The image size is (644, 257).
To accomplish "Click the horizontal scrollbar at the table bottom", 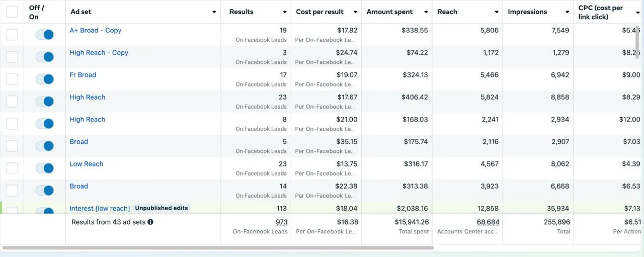I will (x=218, y=248).
